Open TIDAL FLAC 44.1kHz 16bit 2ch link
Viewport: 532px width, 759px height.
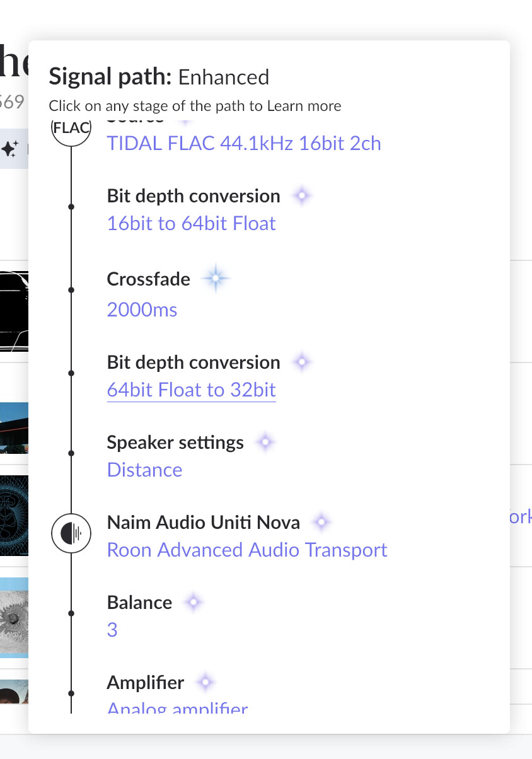point(244,143)
